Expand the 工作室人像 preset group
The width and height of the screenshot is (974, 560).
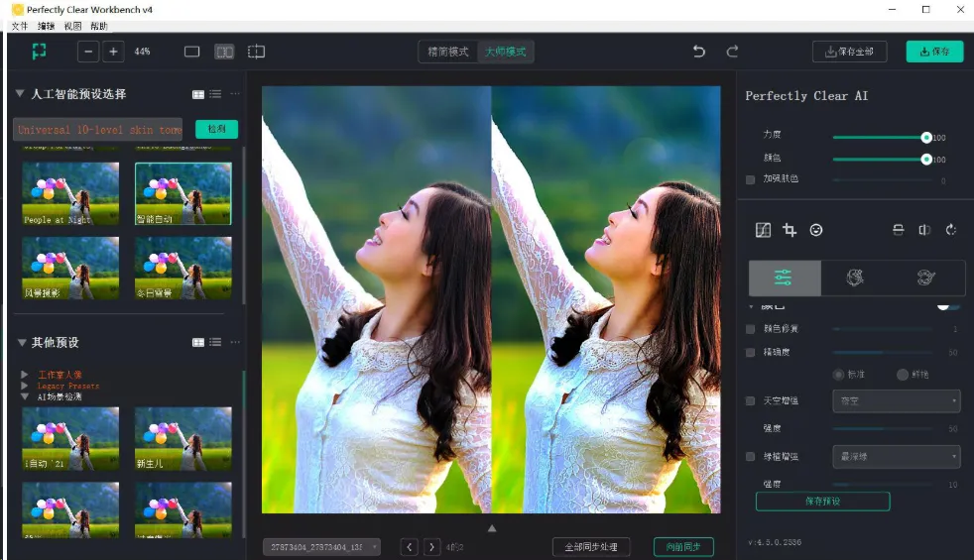coord(24,375)
